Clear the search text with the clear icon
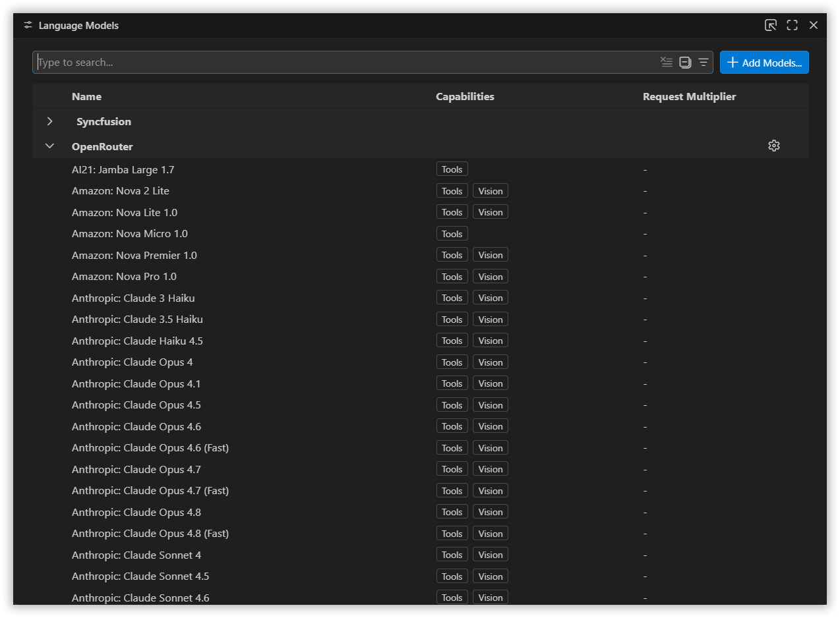 coord(667,62)
